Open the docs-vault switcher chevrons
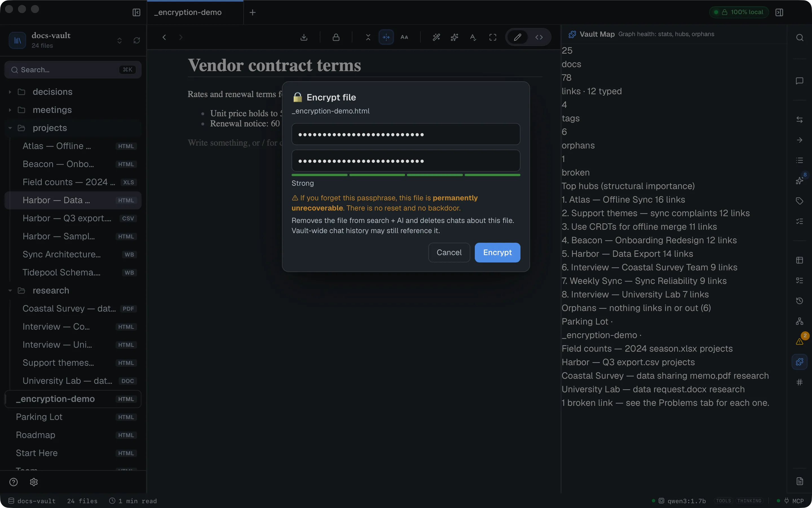812x508 pixels. coord(120,40)
